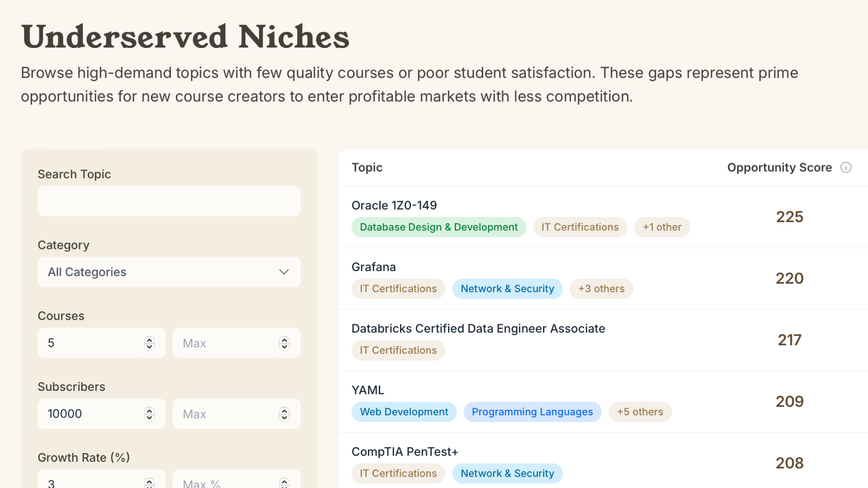This screenshot has width=868, height=488.
Task: Click the score 225
Action: point(790,217)
